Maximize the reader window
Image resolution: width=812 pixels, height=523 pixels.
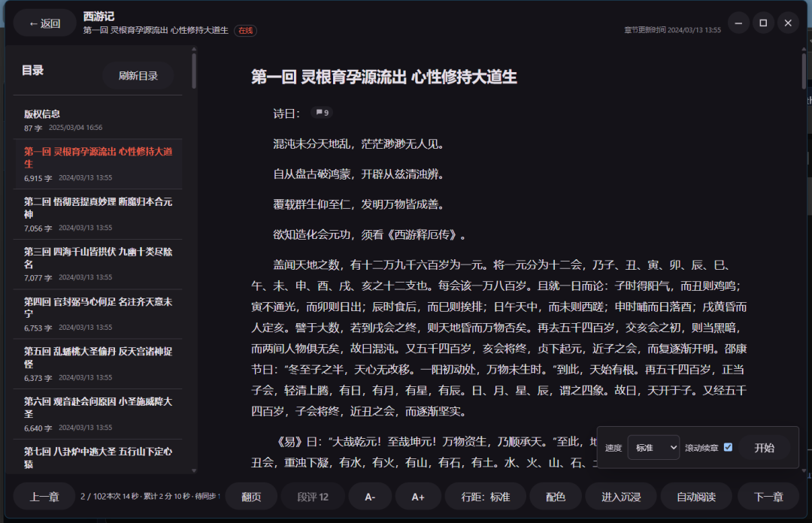763,23
